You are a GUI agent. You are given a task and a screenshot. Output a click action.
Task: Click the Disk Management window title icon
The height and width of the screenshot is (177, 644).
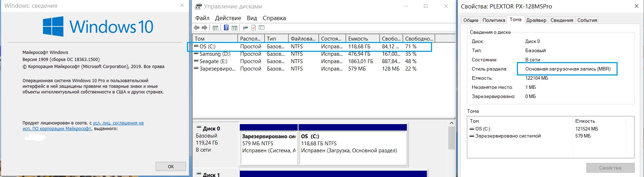199,6
